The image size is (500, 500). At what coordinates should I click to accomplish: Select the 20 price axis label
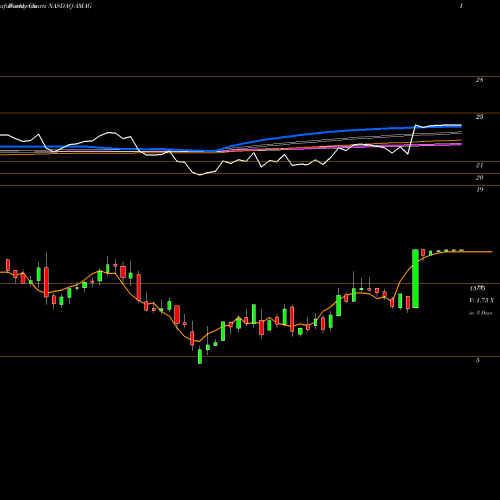(479, 178)
